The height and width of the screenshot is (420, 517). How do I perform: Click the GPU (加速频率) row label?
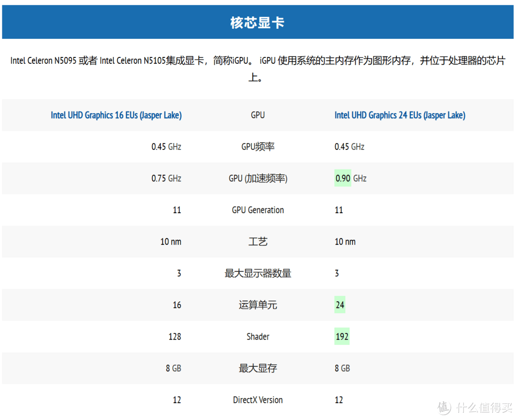coord(258,179)
